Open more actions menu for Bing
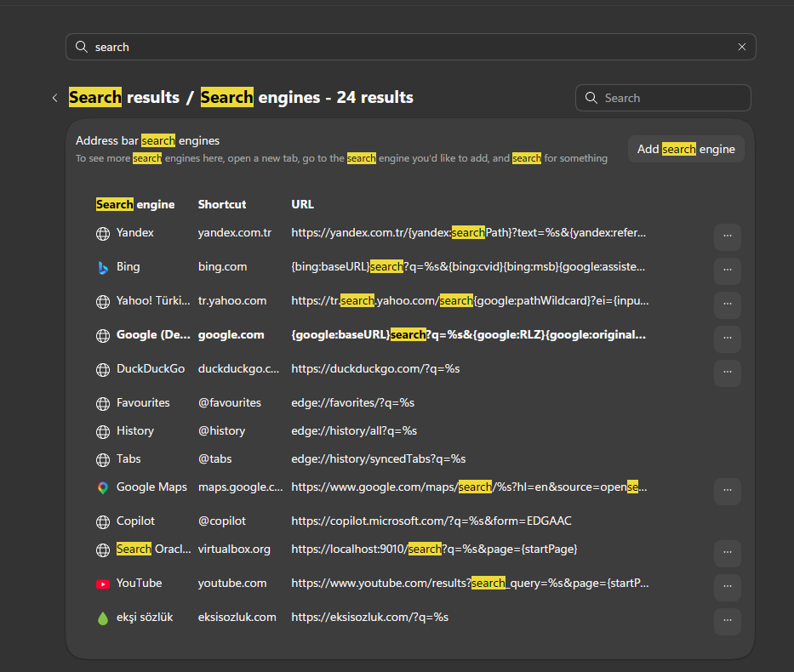This screenshot has width=794, height=672. point(727,271)
